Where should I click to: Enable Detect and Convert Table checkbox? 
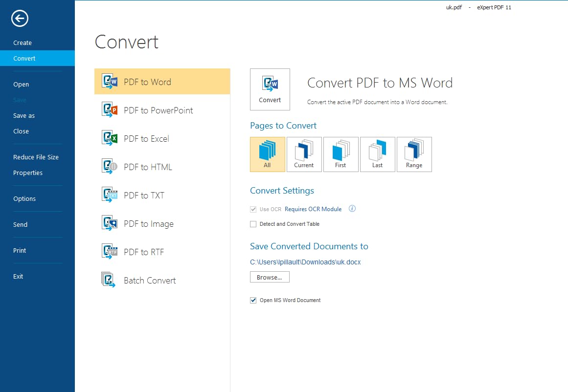tap(253, 224)
